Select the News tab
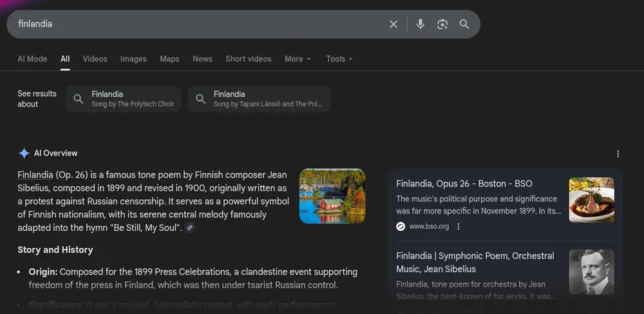The height and width of the screenshot is (314, 644). click(x=202, y=59)
